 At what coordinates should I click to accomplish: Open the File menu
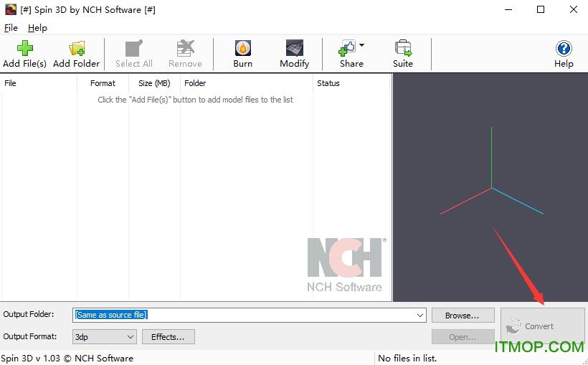11,28
